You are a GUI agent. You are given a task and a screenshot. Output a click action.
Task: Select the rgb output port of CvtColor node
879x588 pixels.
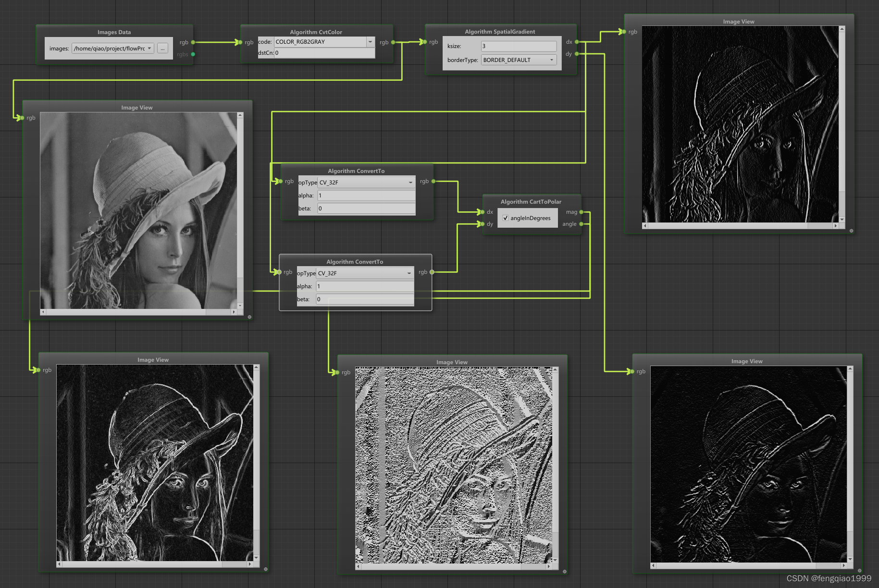tap(393, 42)
